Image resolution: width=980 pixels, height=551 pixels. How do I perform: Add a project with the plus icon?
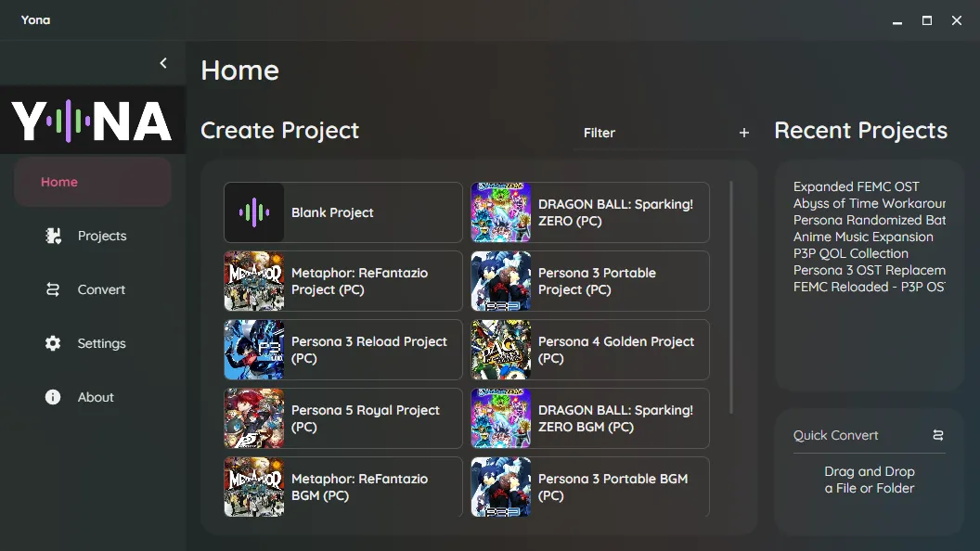pos(743,133)
